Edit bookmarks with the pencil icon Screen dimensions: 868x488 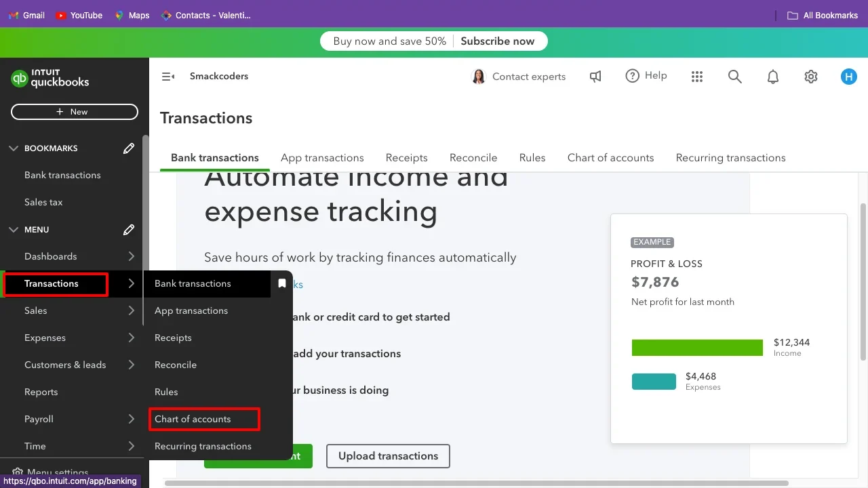tap(128, 148)
